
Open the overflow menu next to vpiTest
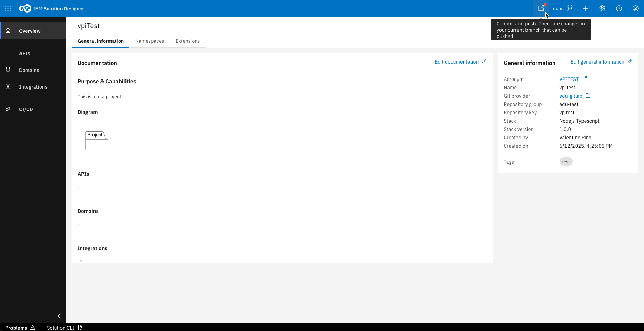637,25
